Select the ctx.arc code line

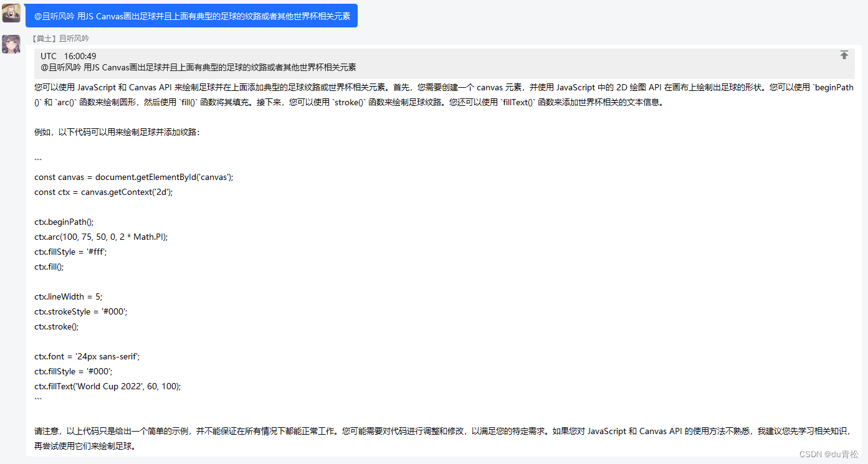100,237
